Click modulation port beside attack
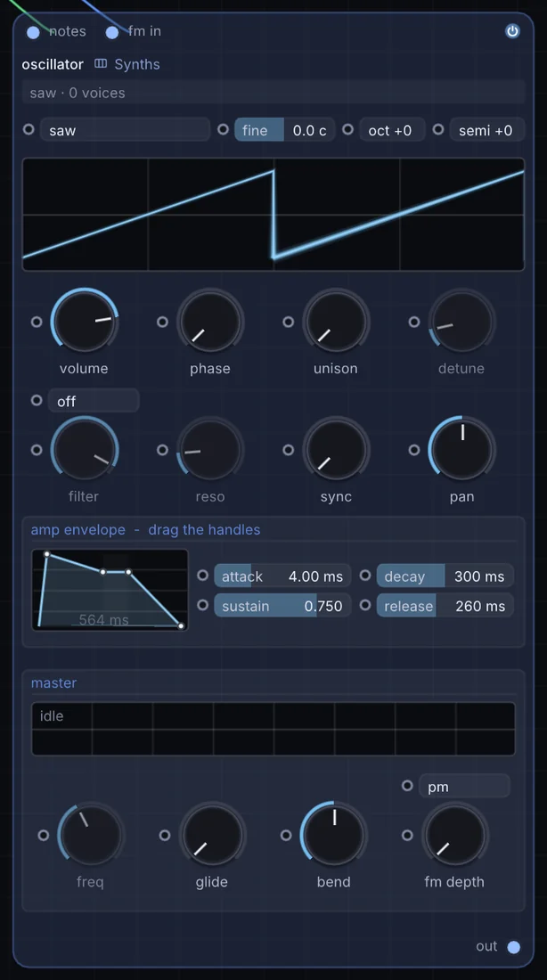 click(x=202, y=575)
